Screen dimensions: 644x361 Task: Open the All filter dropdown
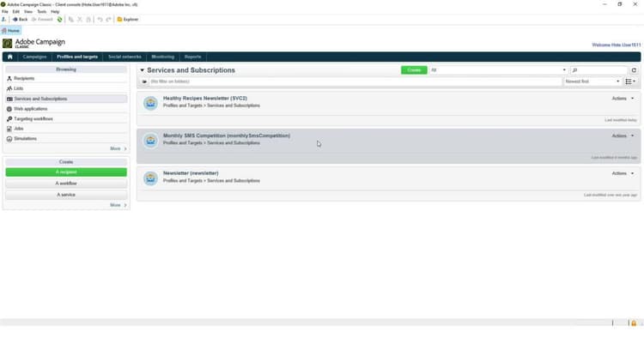coord(498,70)
